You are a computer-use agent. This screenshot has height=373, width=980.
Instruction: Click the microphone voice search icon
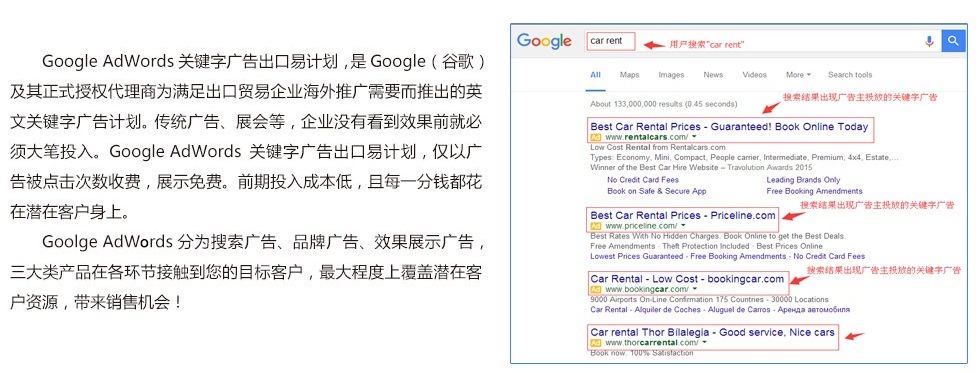(929, 41)
